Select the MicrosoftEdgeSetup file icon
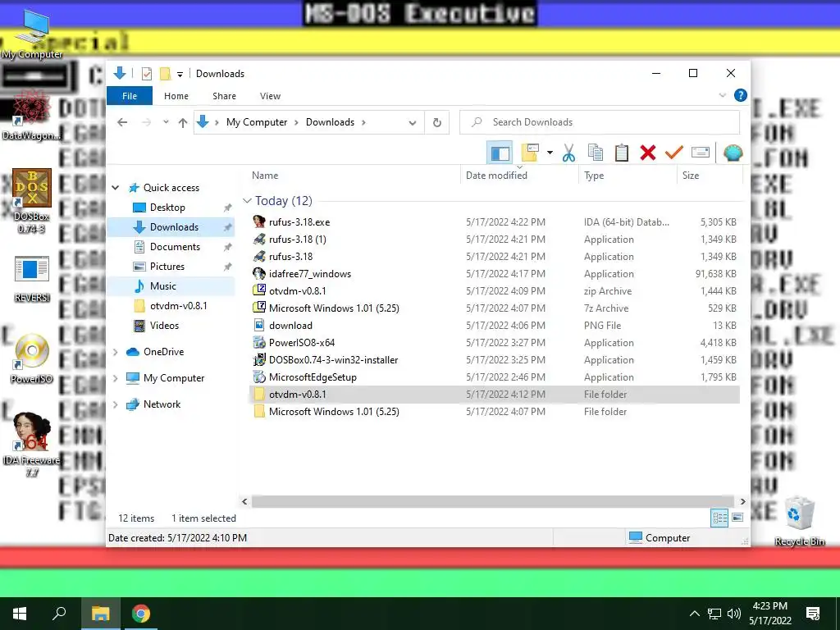This screenshot has height=630, width=840. point(259,377)
